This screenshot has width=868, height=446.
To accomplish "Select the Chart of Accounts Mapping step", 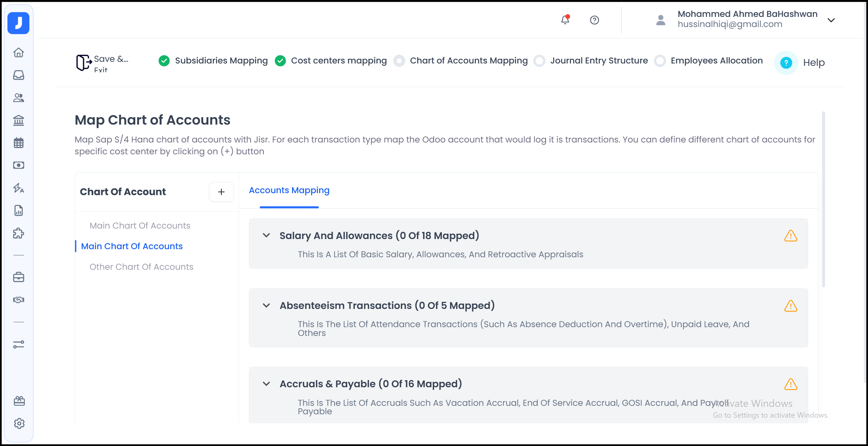I will coord(468,61).
